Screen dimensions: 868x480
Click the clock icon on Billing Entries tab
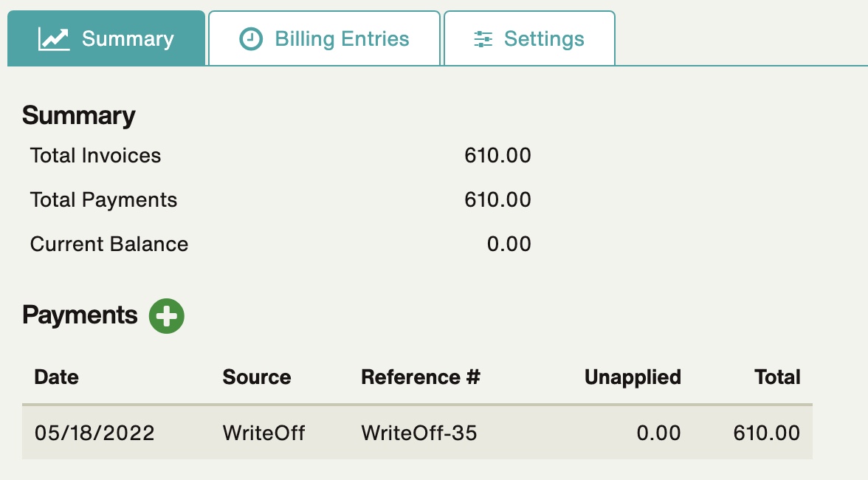251,39
